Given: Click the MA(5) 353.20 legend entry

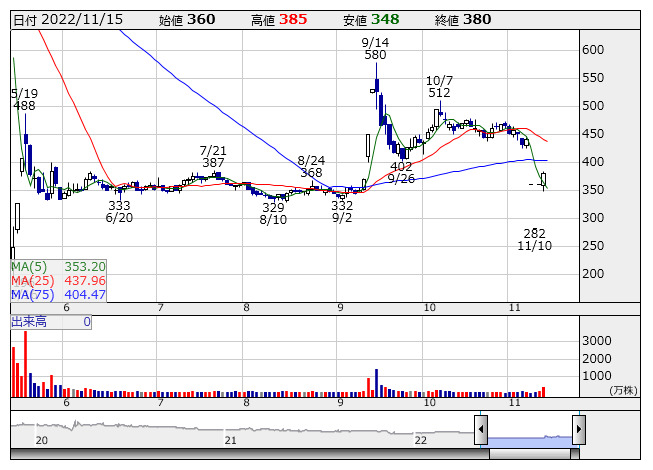Looking at the screenshot, I should tap(58, 266).
